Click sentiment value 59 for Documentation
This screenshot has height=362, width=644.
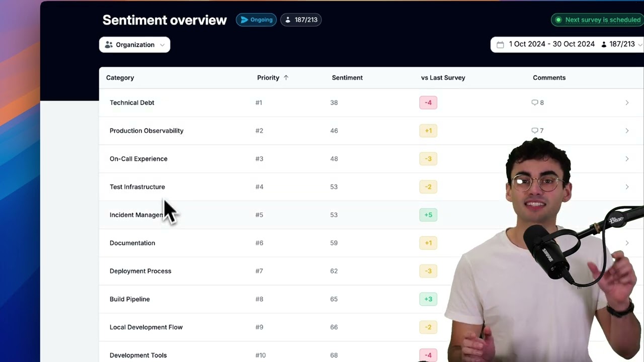[x=334, y=243]
